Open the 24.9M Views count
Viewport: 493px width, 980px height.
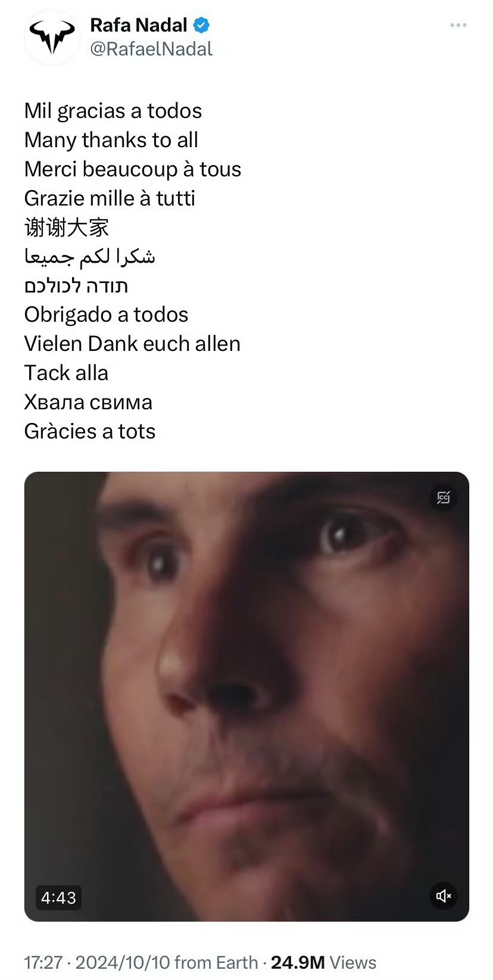pos(323,962)
